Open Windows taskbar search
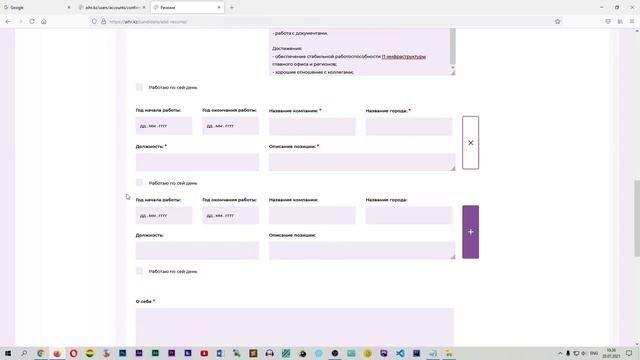 pos(24,353)
